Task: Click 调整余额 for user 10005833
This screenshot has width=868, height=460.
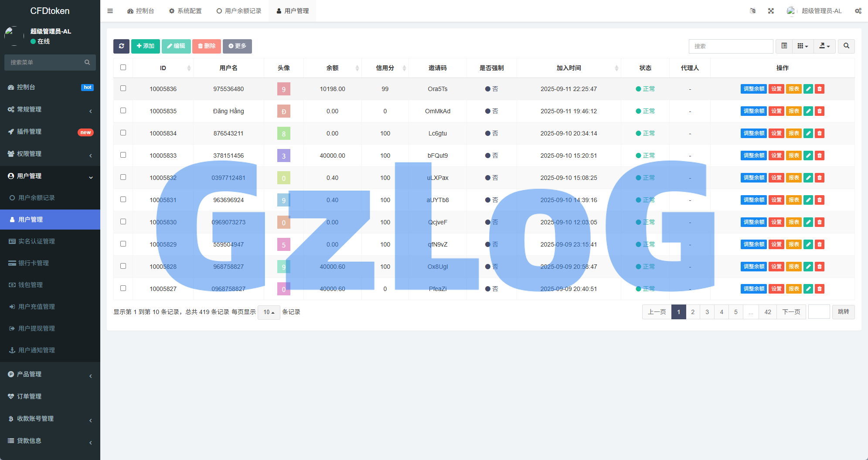Action: pyautogui.click(x=753, y=156)
